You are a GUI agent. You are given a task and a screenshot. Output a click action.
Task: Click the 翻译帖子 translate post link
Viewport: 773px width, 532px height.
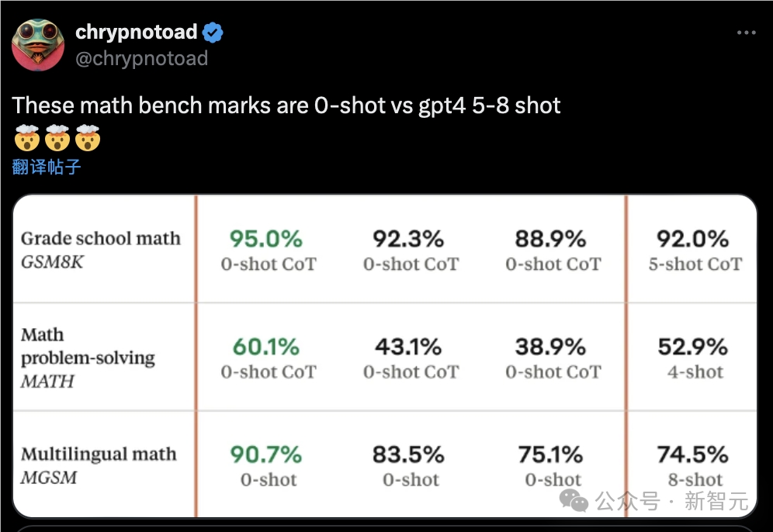pyautogui.click(x=47, y=167)
